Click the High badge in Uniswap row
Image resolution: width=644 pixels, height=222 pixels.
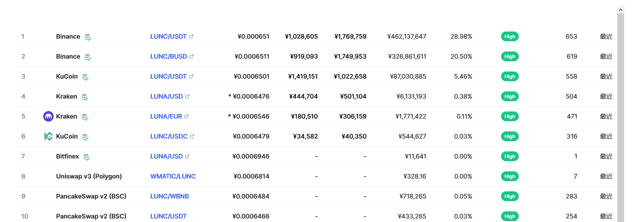click(510, 176)
